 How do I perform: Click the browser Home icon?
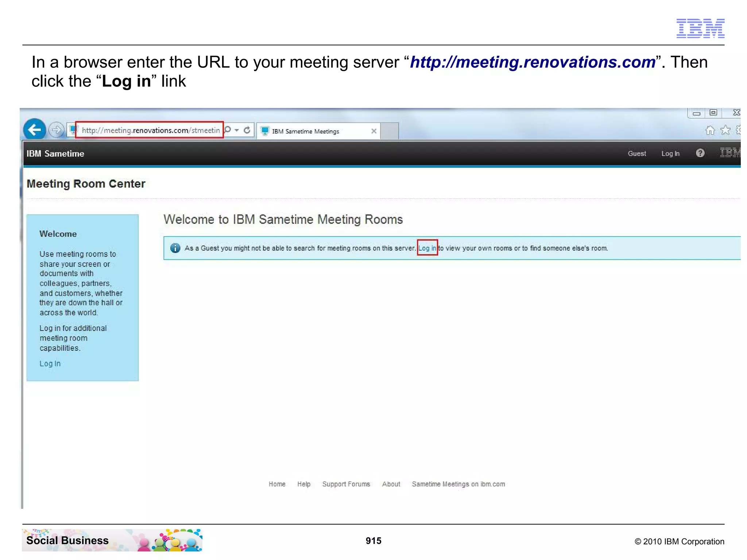point(710,130)
